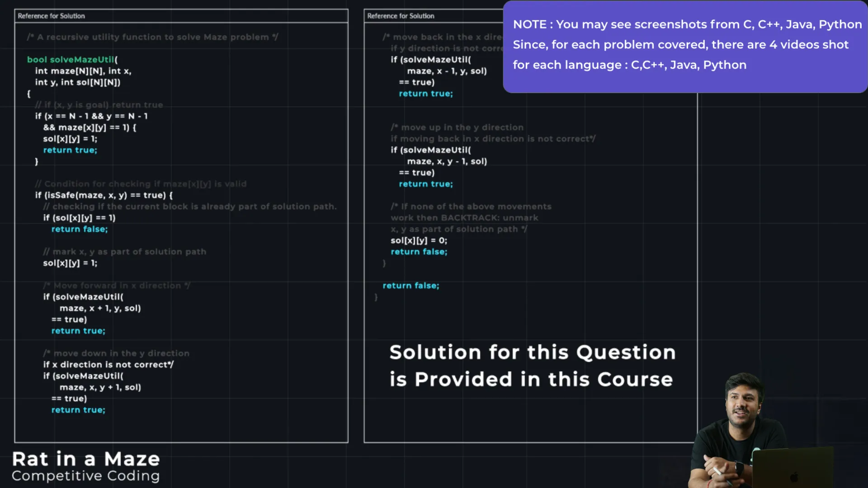Screen dimensions: 868x488
Task: Click the 'bool solveMazeUtil(' function declaration
Action: 72,59
